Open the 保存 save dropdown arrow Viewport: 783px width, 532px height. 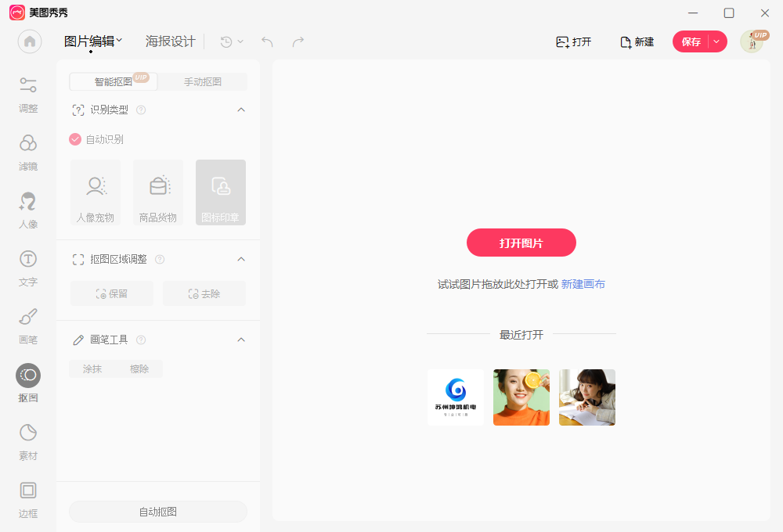717,41
